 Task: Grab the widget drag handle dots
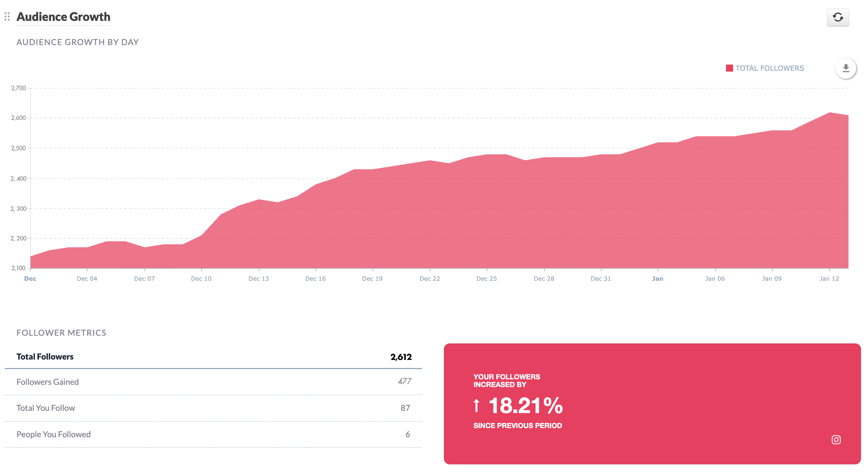click(7, 16)
